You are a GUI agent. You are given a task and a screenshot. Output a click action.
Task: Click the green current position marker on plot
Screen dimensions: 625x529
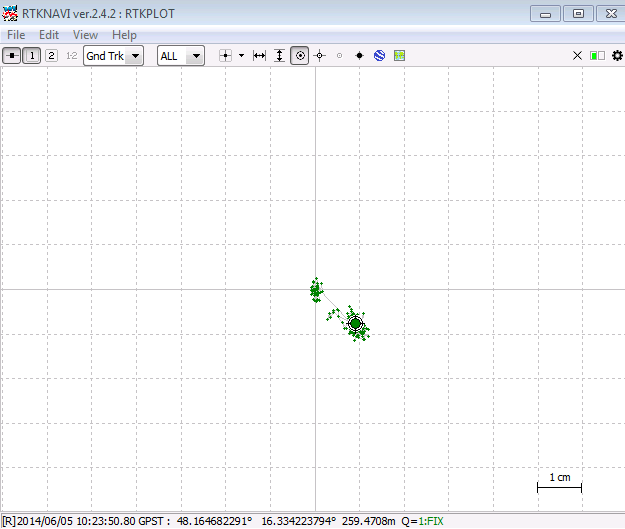coord(355,323)
